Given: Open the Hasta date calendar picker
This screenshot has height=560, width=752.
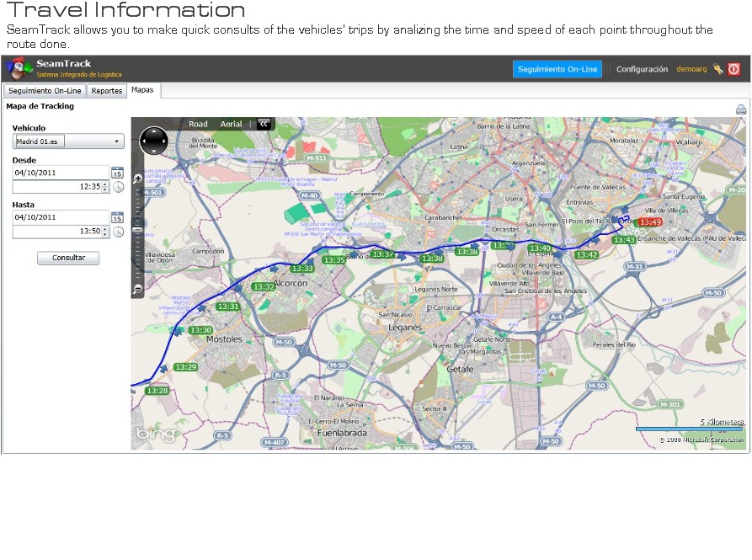Looking at the screenshot, I should pos(117,216).
